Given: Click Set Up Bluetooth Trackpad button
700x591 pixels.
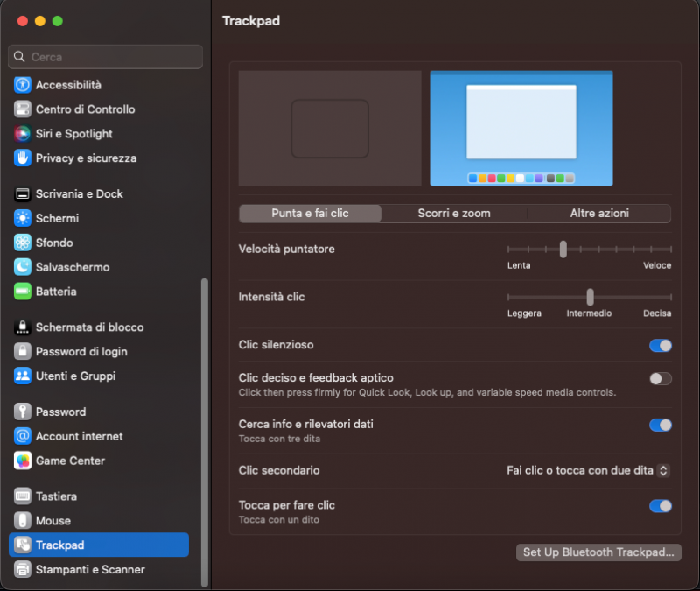Looking at the screenshot, I should 598,552.
